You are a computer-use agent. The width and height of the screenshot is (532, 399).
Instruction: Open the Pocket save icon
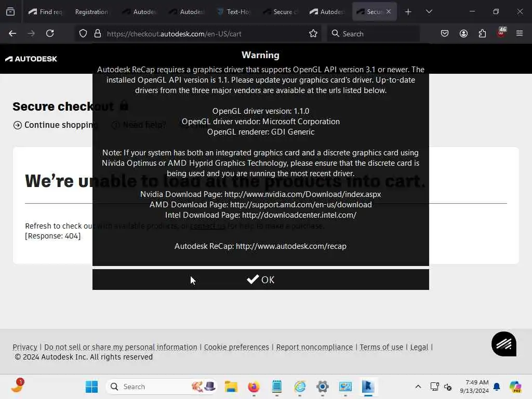pyautogui.click(x=445, y=34)
